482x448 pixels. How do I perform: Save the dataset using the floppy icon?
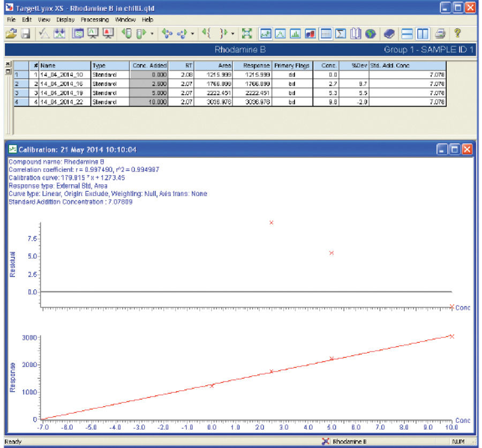click(25, 33)
